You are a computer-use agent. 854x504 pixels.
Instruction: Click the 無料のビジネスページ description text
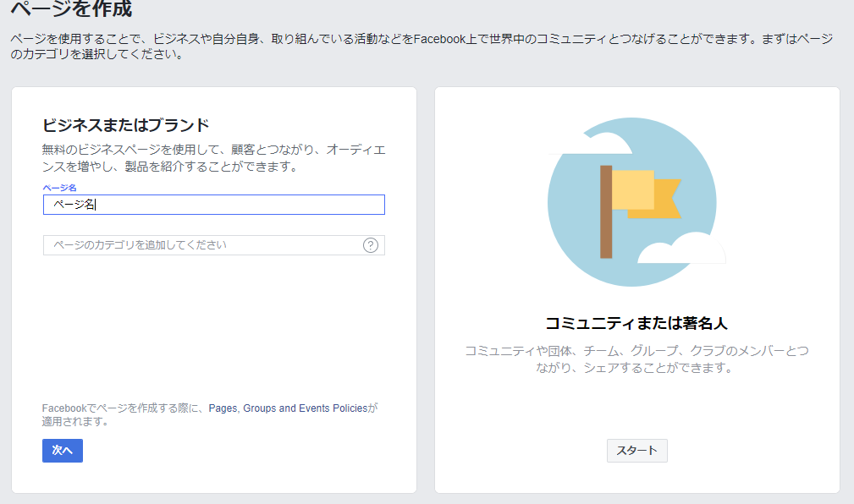pos(214,158)
